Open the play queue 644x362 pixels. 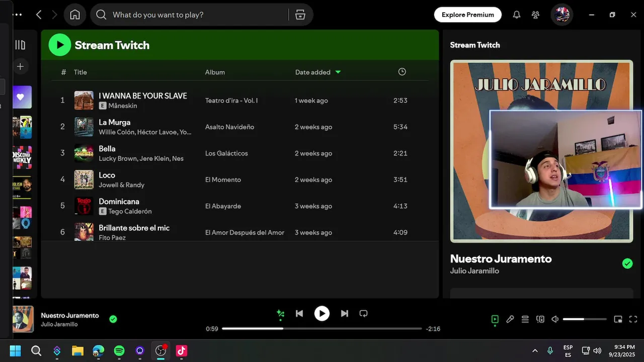coord(525,319)
